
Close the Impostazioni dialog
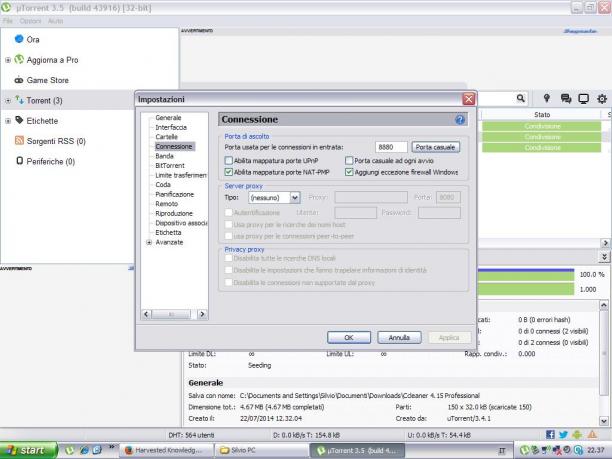click(x=468, y=99)
